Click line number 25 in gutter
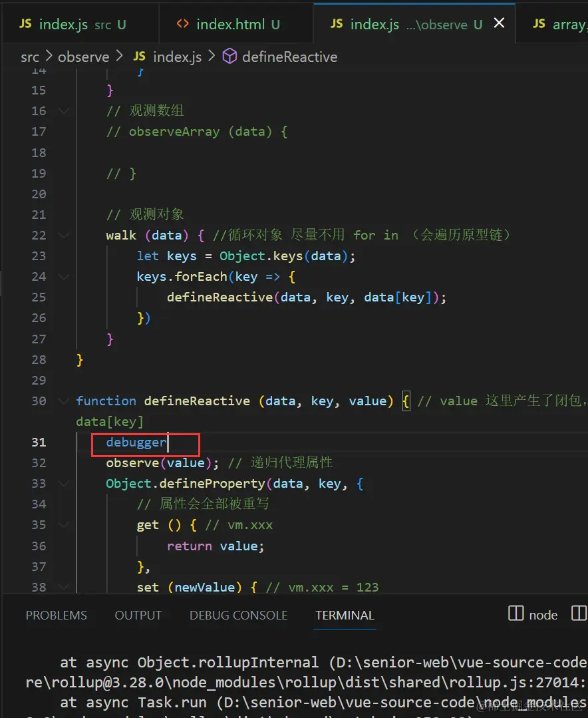 [x=39, y=297]
